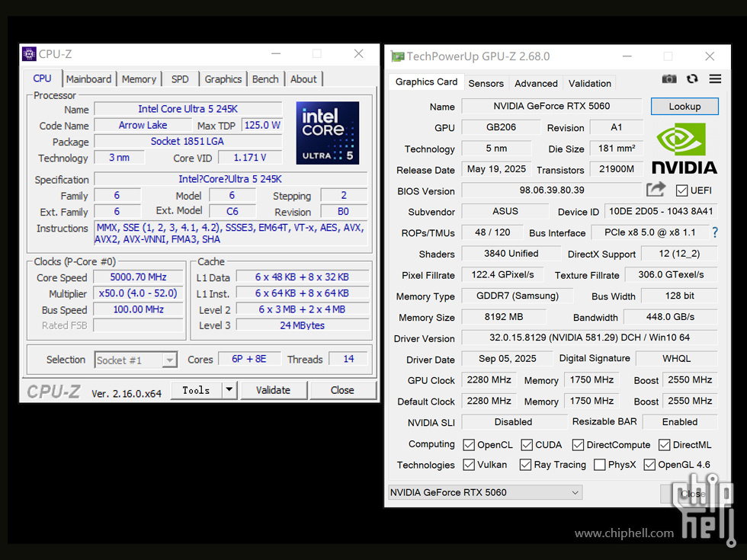This screenshot has width=747, height=560.
Task: Click the Memory Type value 'GDDR7 (Samsung)'
Action: coord(518,296)
